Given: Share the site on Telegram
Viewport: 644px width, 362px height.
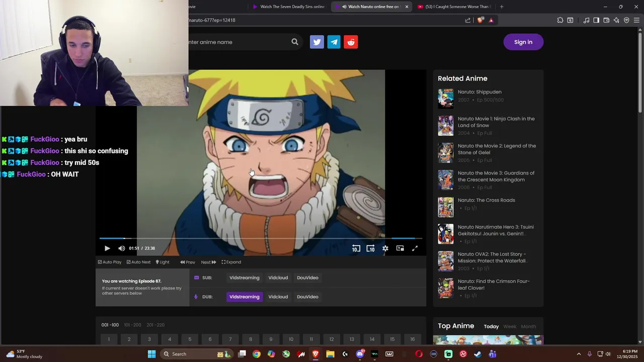Looking at the screenshot, I should pos(334,42).
